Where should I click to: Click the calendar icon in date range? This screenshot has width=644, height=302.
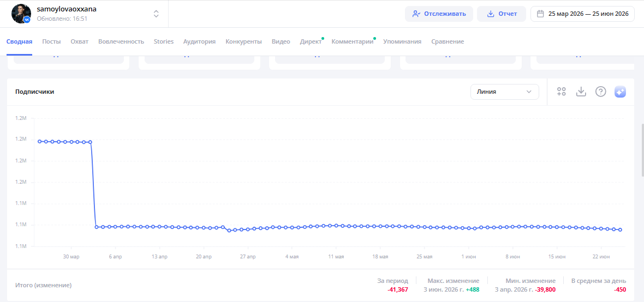pos(540,14)
